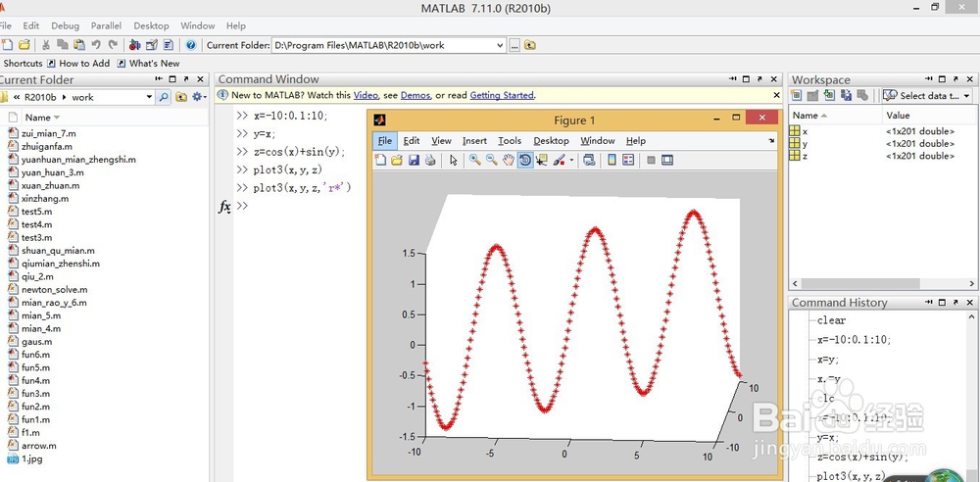The height and width of the screenshot is (482, 980).
Task: Open the Insert menu in Figure 1
Action: click(474, 141)
